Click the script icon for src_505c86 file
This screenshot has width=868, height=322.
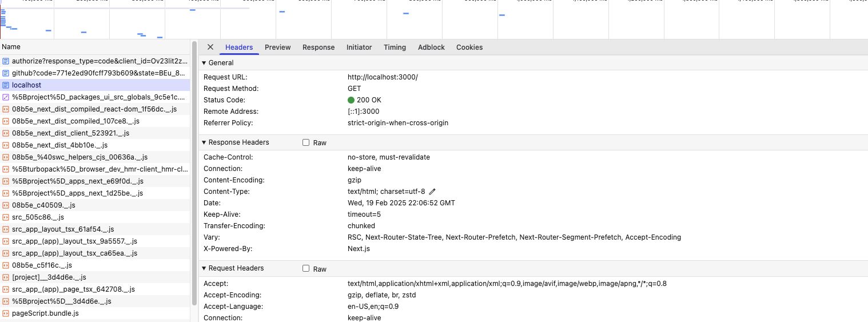click(x=6, y=217)
